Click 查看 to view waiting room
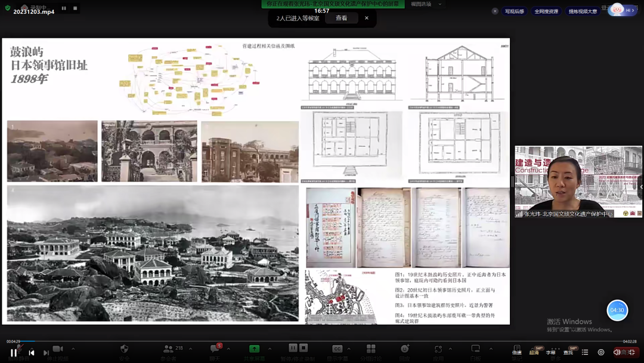 point(341,19)
